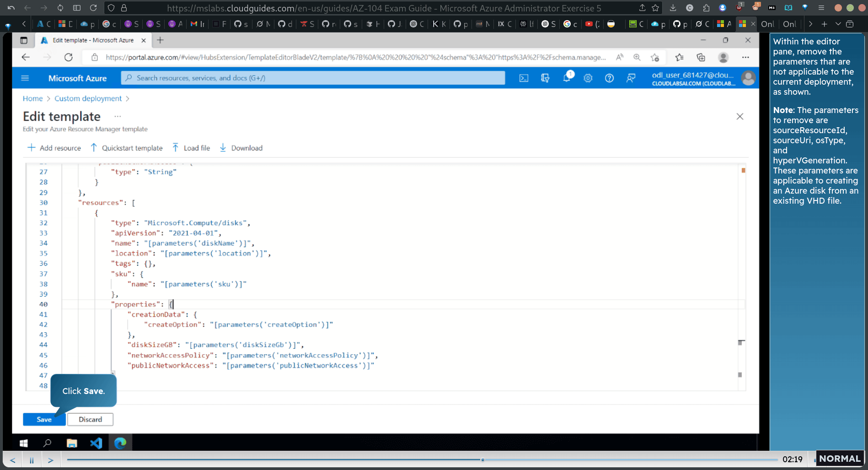Go to previous step in guide player

pyautogui.click(x=12, y=460)
